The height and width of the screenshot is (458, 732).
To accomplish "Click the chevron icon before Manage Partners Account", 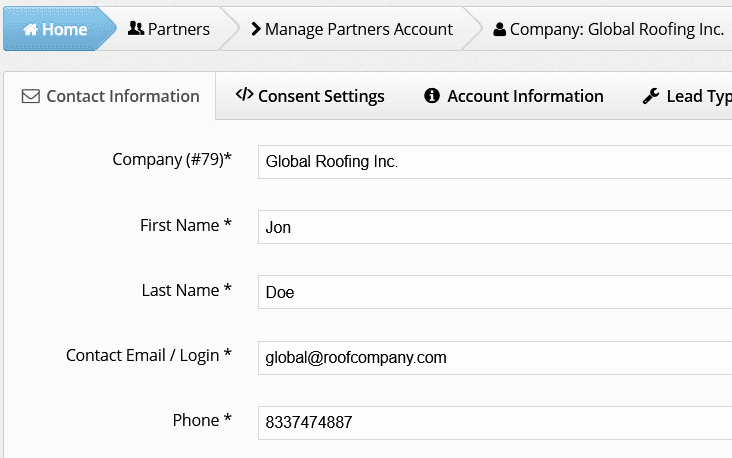I will (x=256, y=29).
